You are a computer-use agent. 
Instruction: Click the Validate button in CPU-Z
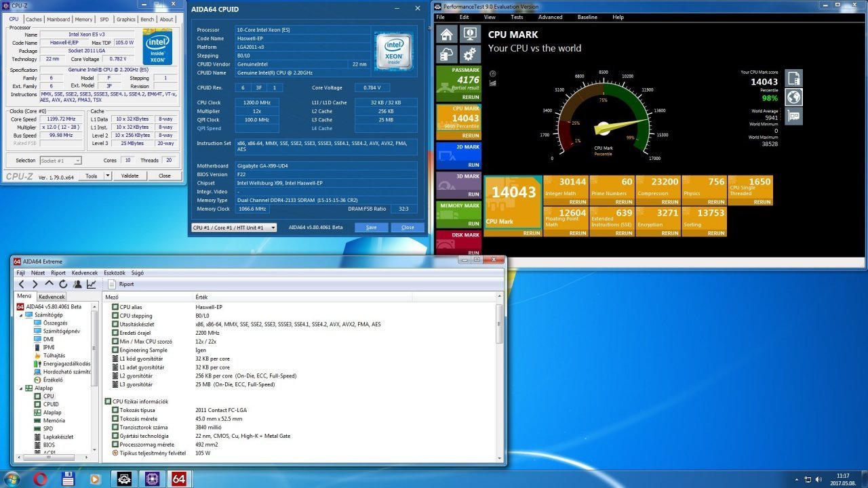(130, 176)
